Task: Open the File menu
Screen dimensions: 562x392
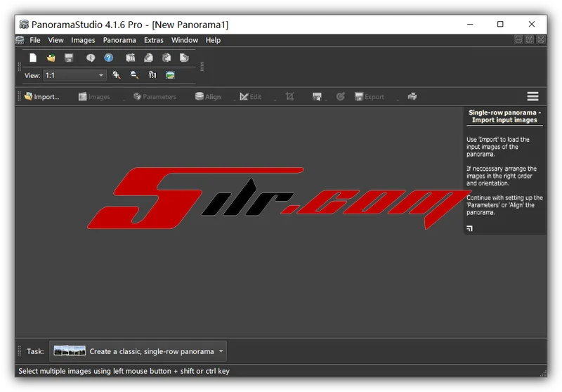Action: click(x=34, y=40)
